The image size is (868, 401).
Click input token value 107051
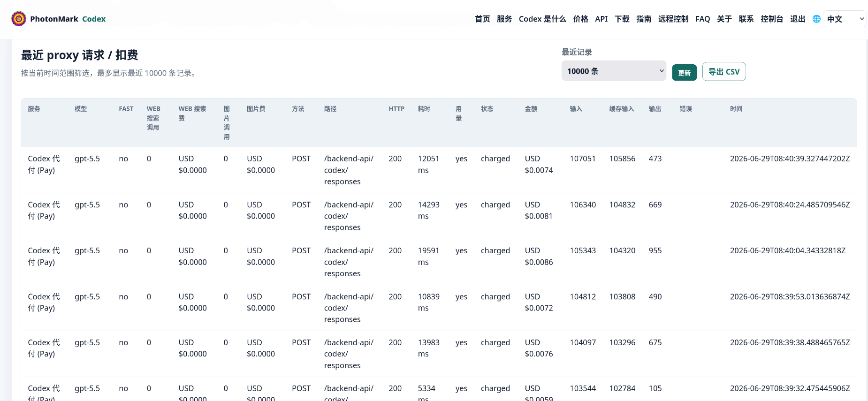(x=583, y=159)
